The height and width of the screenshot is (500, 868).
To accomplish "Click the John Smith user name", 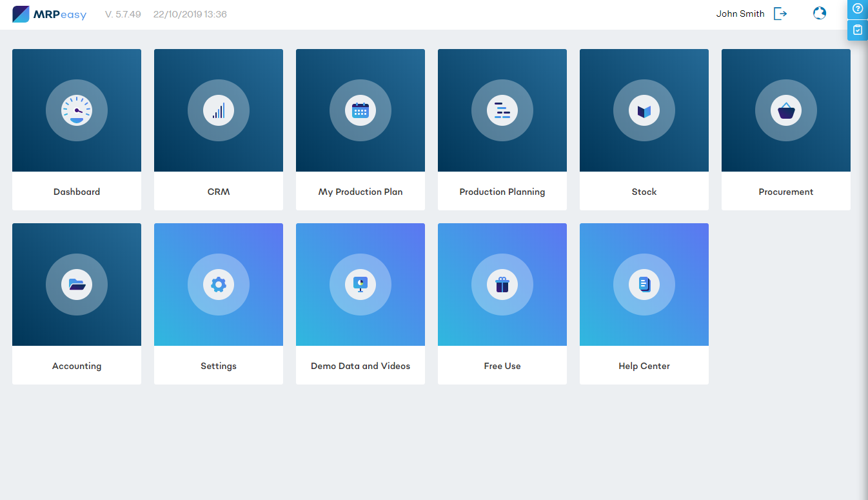I will 740,14.
